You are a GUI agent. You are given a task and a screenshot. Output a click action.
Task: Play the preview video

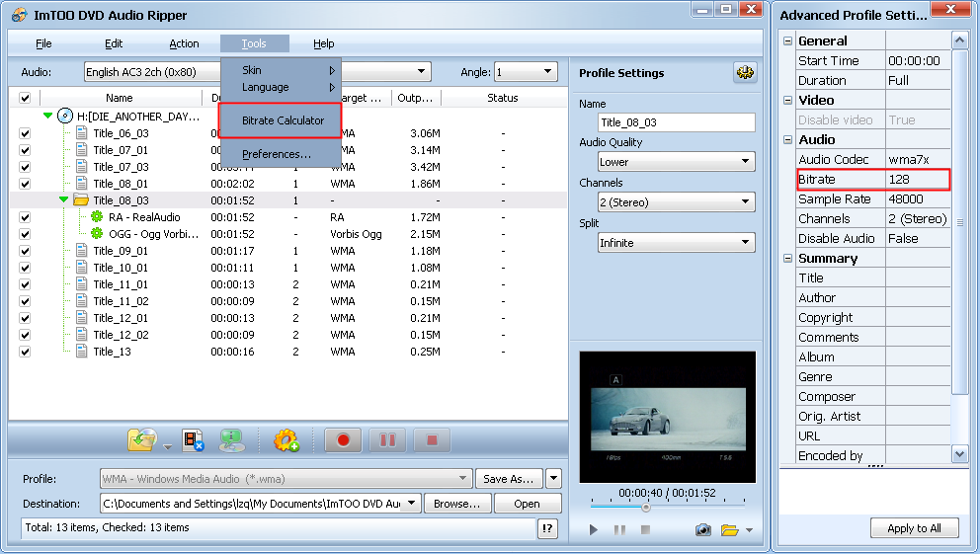click(x=593, y=529)
